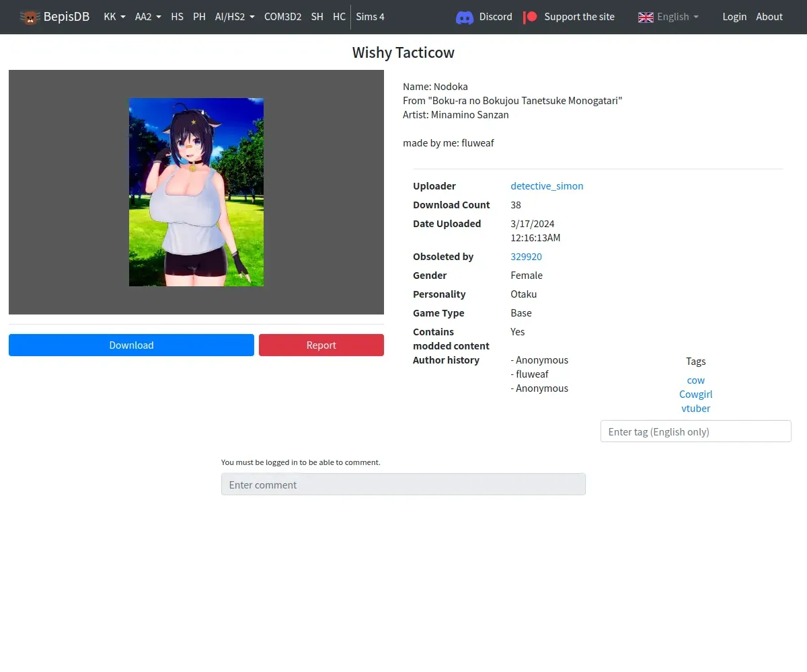Image resolution: width=807 pixels, height=672 pixels.
Task: Click the date 3/17/2024
Action: pyautogui.click(x=533, y=224)
